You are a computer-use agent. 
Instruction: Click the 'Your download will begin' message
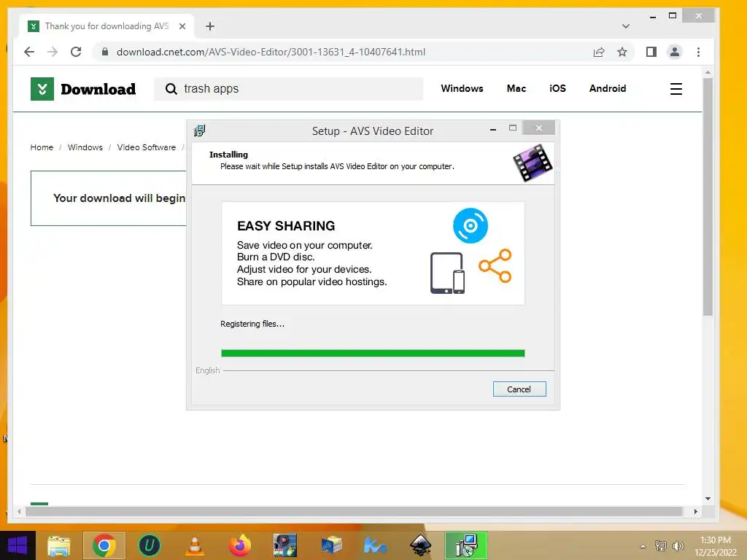(119, 198)
